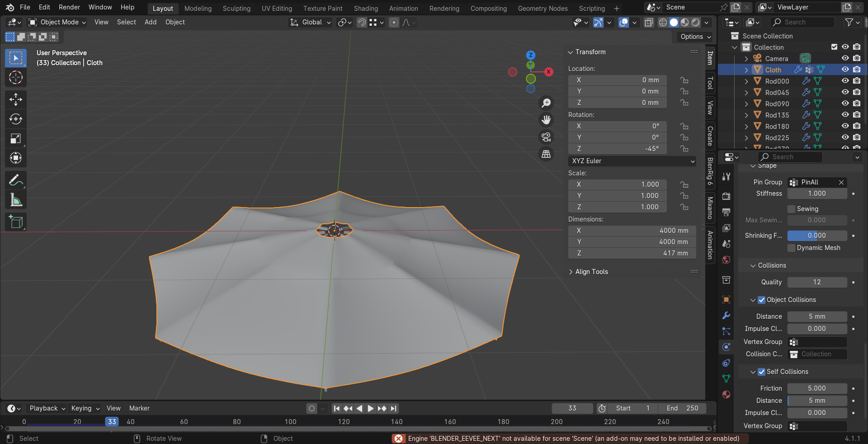Open the Tool sidebar tab
Viewport: 868px width, 444px height.
click(x=710, y=83)
